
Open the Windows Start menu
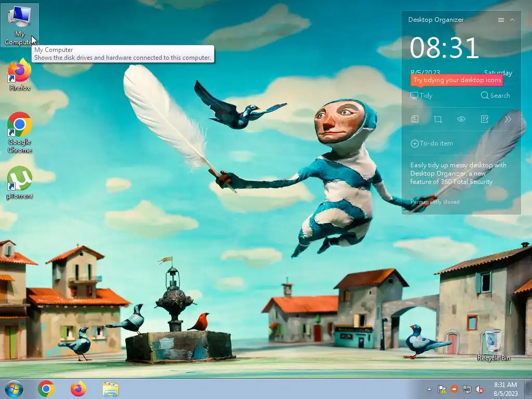pyautogui.click(x=14, y=389)
